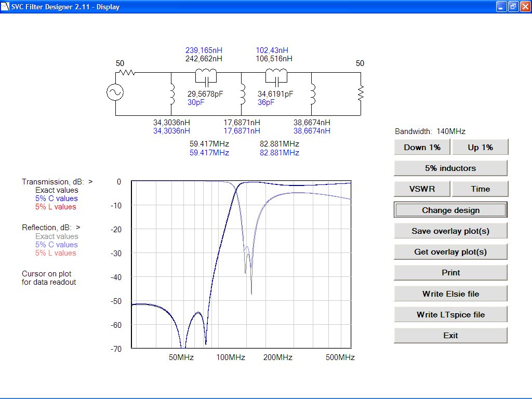This screenshot has width=532, height=399.
Task: Click the AC voltage source symbol in schematic
Action: 115,93
